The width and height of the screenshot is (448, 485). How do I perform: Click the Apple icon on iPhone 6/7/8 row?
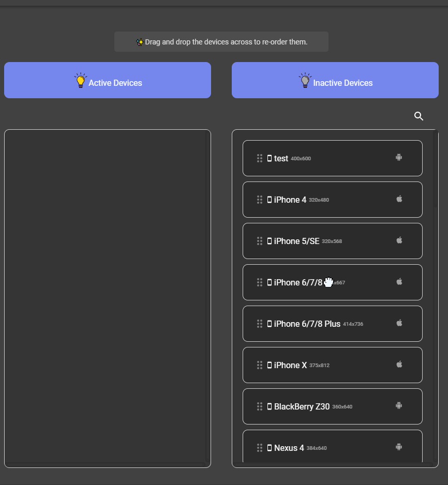[x=399, y=281]
